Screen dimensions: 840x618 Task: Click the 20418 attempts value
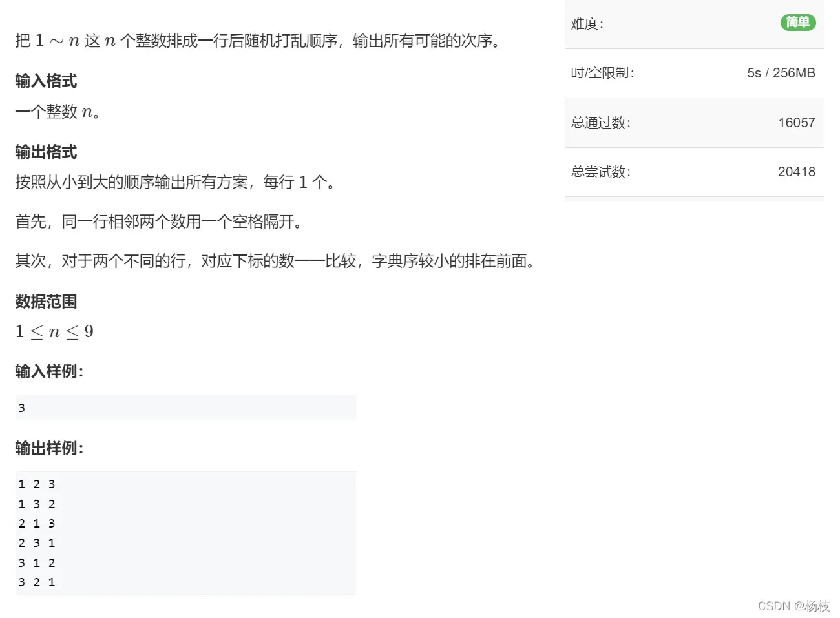[x=797, y=172]
